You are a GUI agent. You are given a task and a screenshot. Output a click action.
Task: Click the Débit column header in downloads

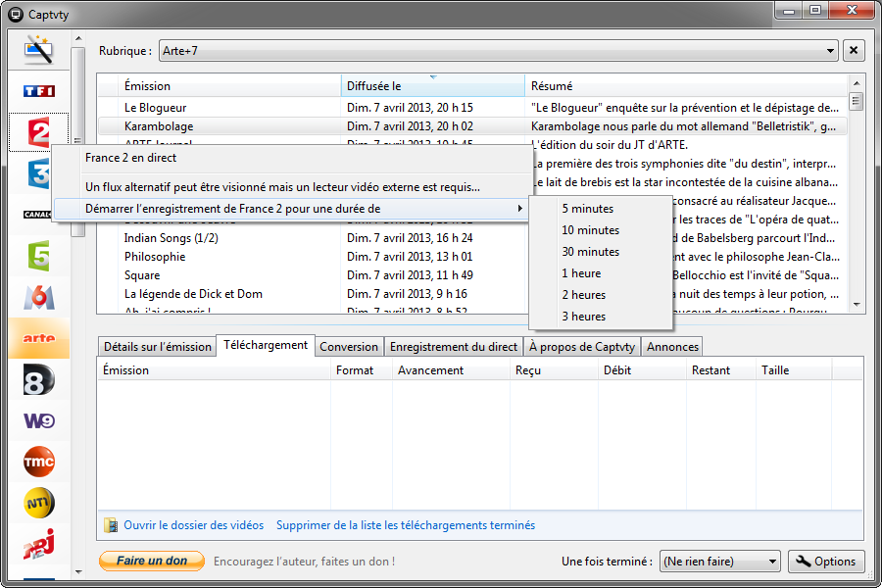click(x=642, y=370)
